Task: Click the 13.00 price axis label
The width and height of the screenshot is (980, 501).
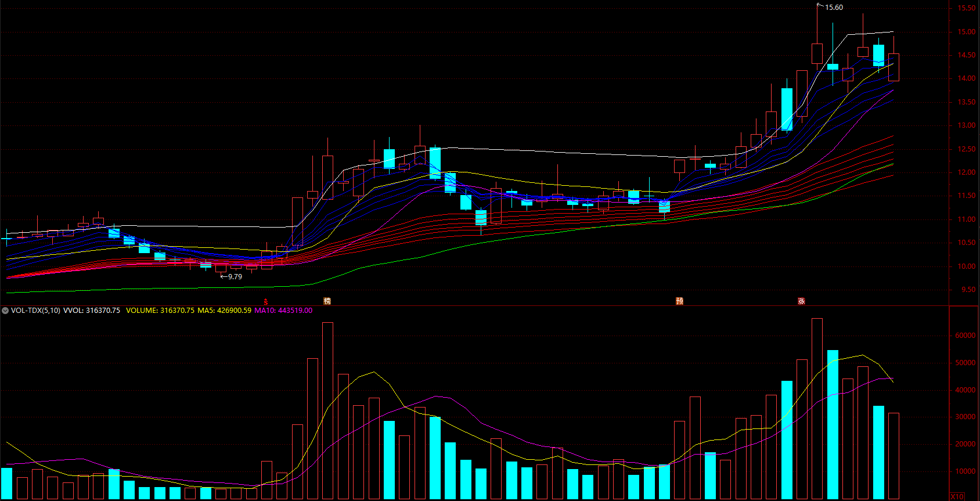Action: (x=967, y=125)
